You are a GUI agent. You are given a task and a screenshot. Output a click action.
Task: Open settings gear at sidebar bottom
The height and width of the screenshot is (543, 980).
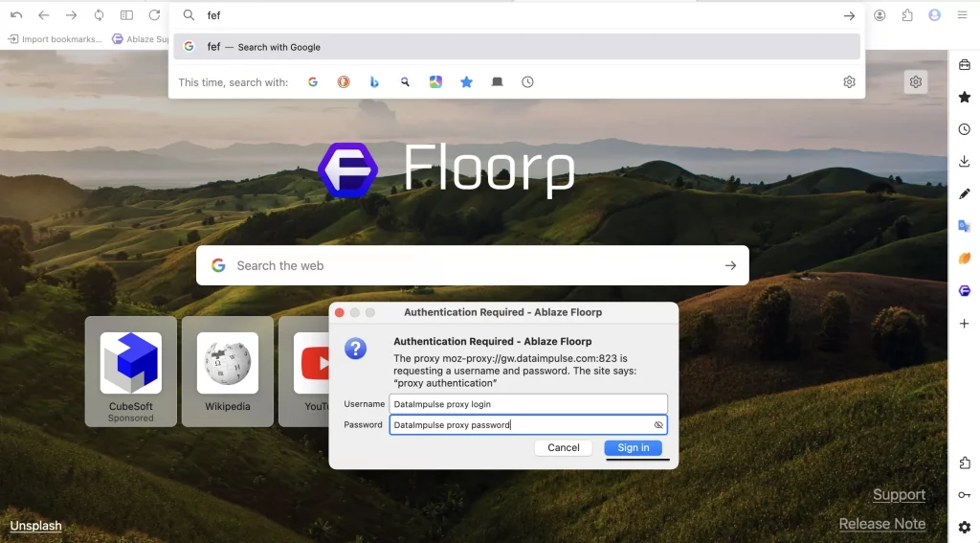pos(965,528)
